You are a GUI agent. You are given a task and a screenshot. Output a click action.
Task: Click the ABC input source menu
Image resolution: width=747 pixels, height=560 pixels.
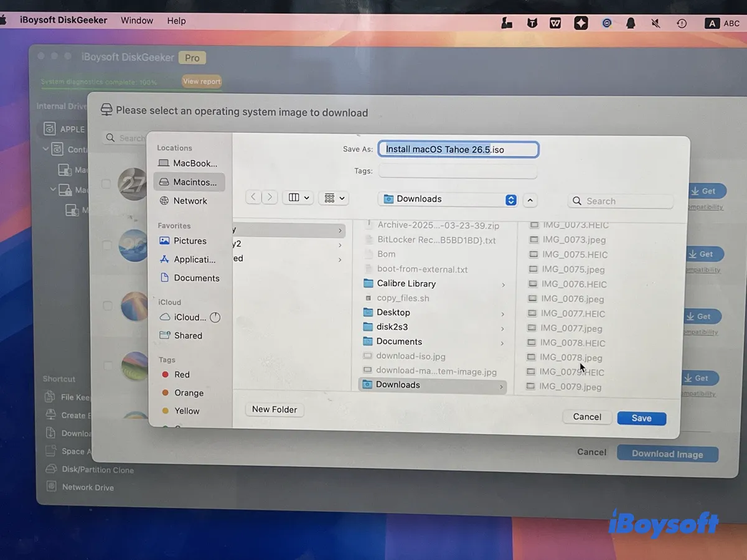coord(722,23)
